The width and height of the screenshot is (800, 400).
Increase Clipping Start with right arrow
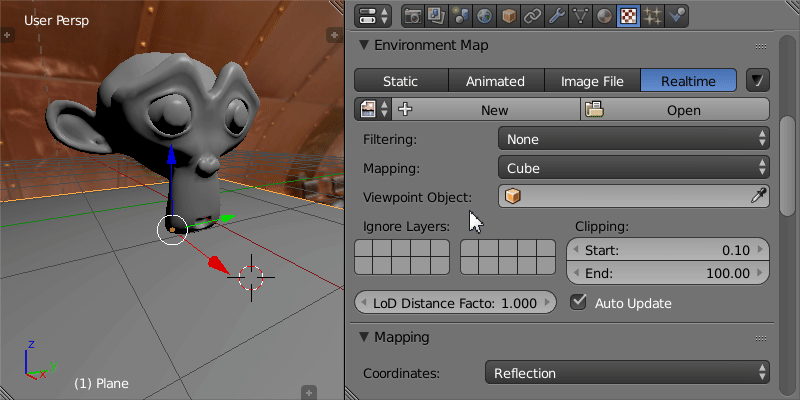click(x=760, y=250)
